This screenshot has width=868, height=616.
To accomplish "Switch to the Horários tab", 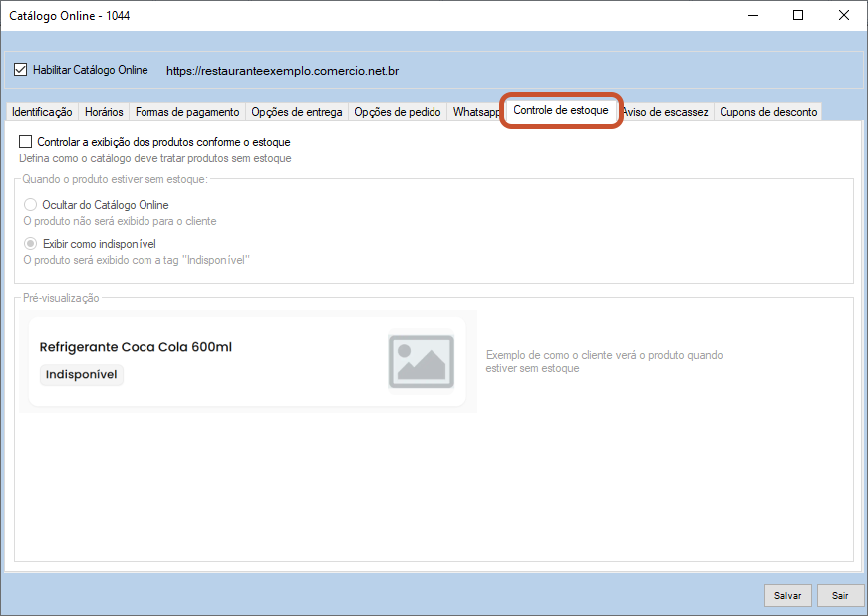I will pos(104,112).
